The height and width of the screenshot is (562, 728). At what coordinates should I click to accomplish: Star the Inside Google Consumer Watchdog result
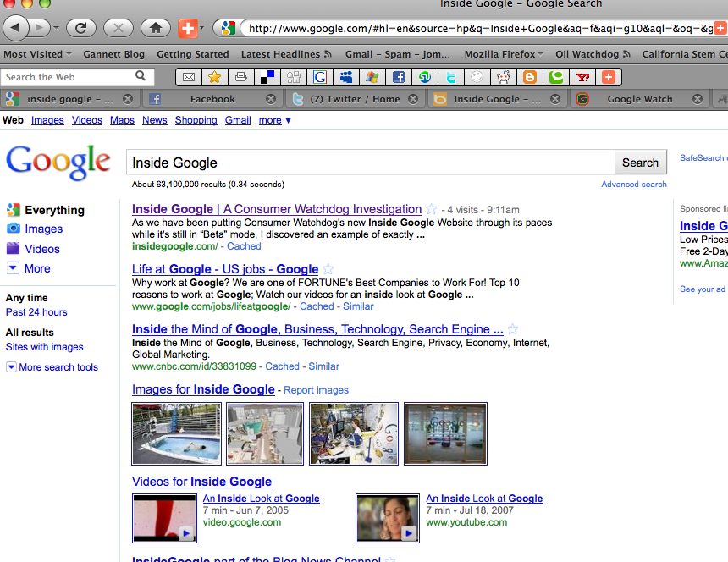432,209
